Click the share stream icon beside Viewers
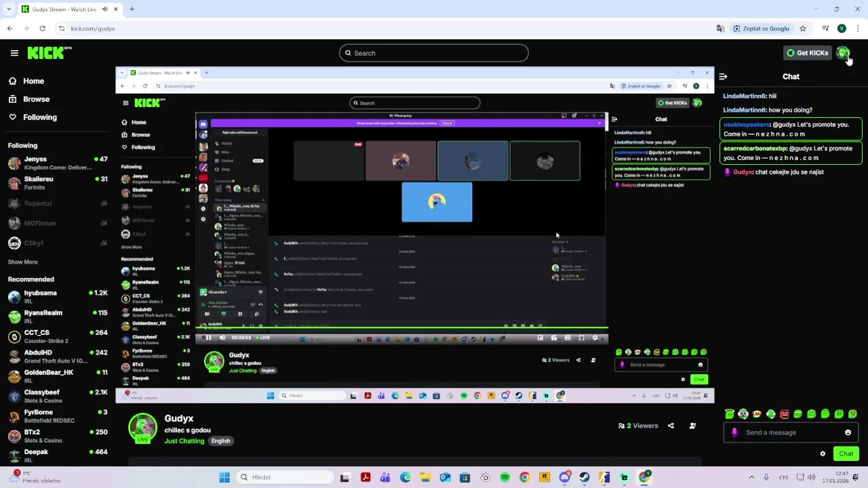The height and width of the screenshot is (488, 868). [671, 426]
